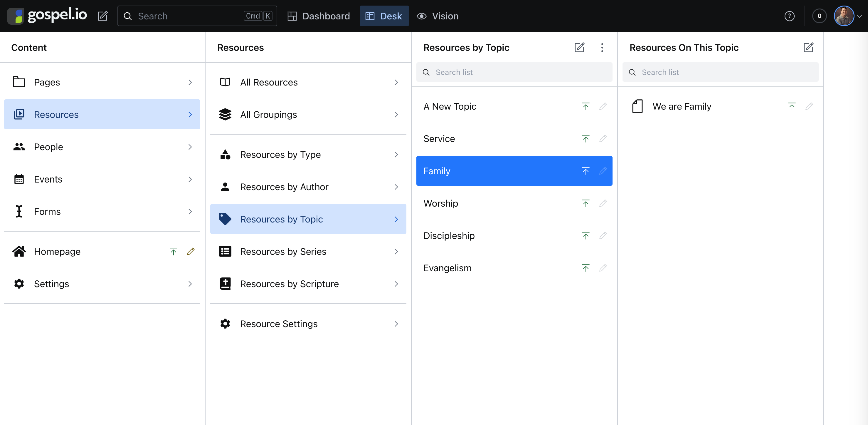Open the We are Family resource
The height and width of the screenshot is (425, 868).
(720, 106)
